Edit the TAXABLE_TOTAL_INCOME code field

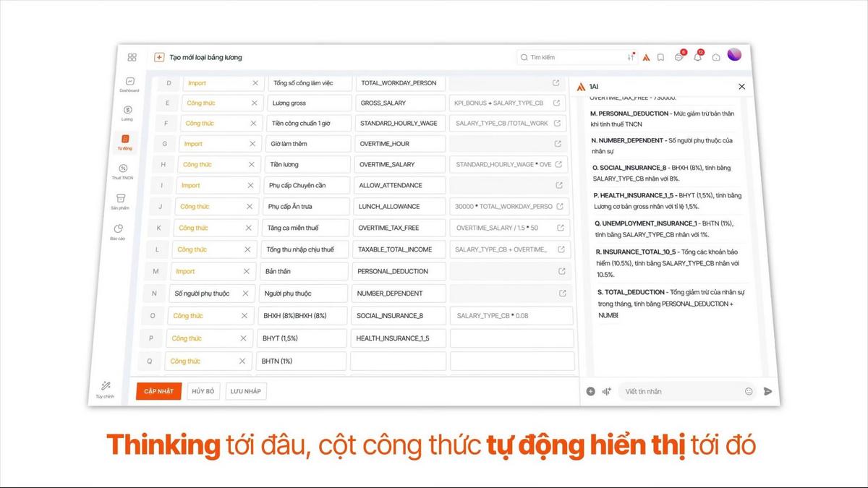tap(400, 249)
